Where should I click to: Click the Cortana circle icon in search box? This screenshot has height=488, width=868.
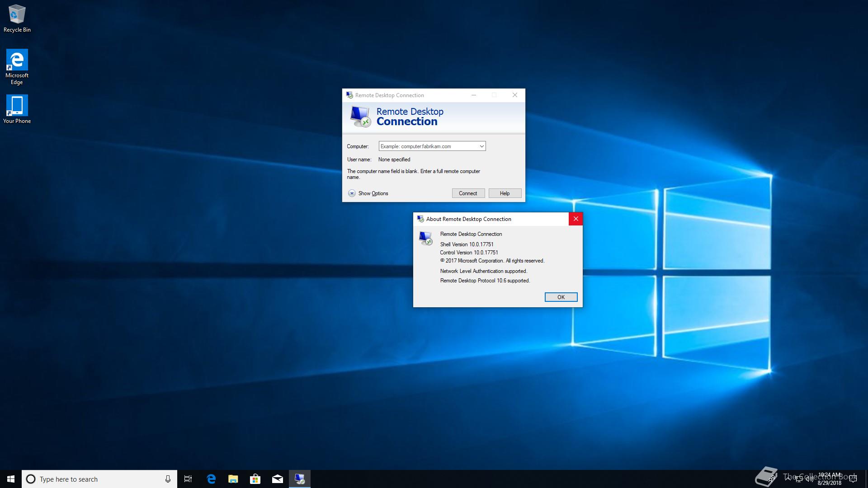tap(31, 479)
